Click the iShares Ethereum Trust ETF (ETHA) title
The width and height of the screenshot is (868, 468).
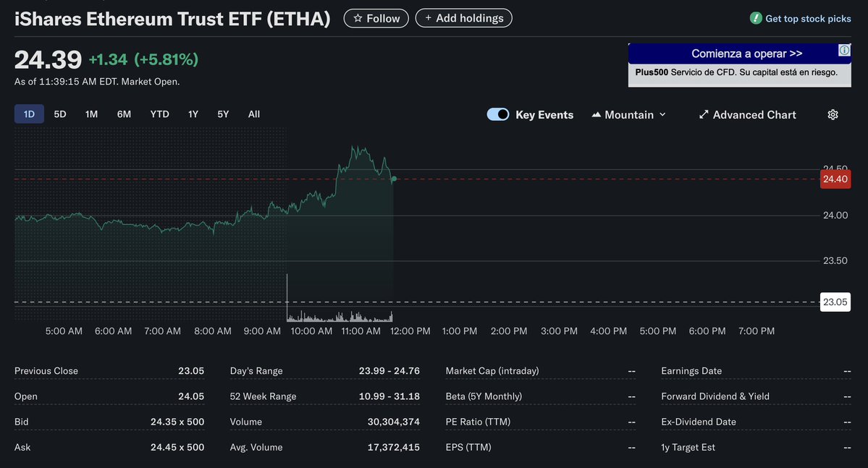click(x=172, y=19)
